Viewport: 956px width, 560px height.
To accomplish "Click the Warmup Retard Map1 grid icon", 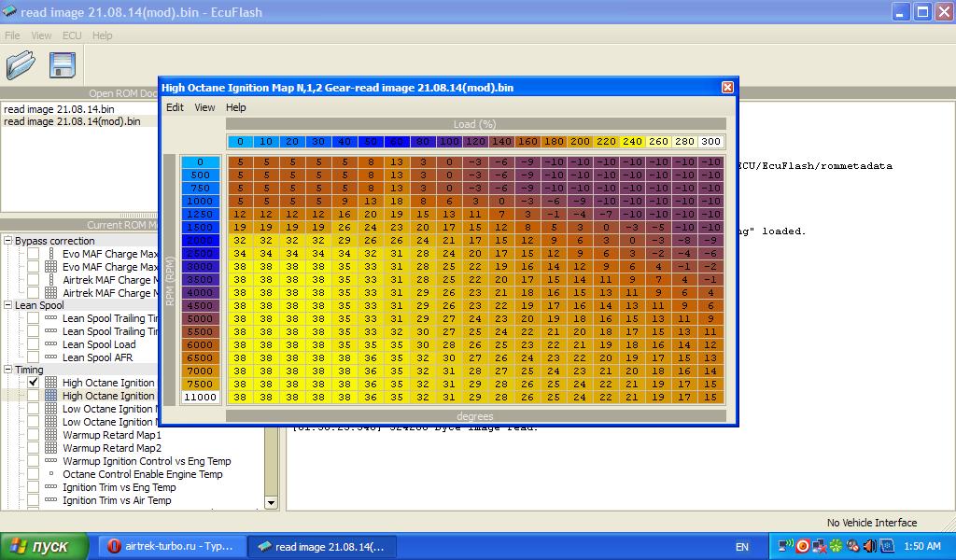I will (50, 435).
